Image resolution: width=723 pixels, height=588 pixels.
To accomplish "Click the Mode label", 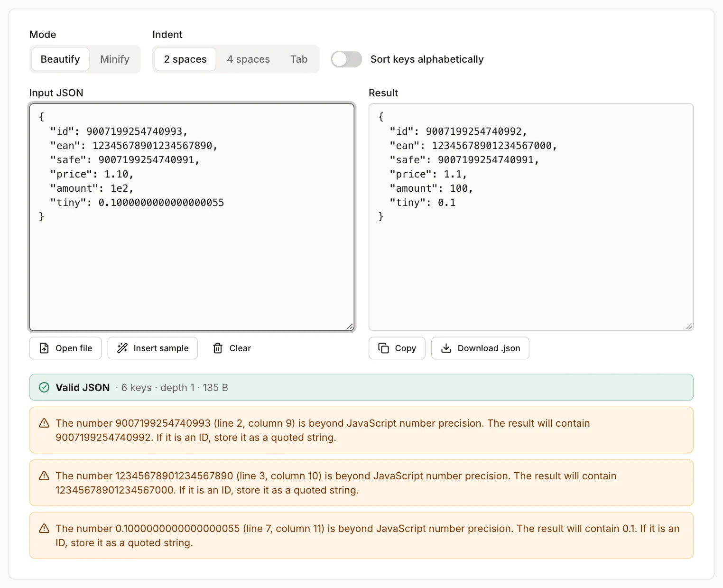I will [x=43, y=35].
